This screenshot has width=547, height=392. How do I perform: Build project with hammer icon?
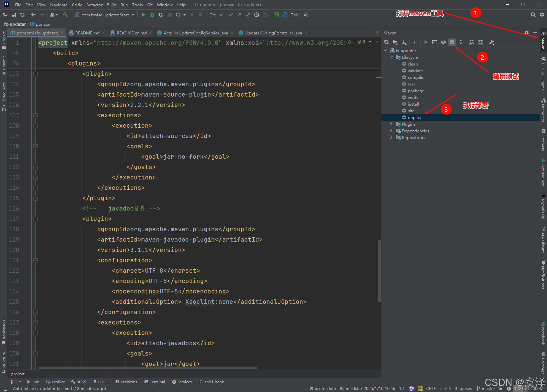(x=65, y=15)
